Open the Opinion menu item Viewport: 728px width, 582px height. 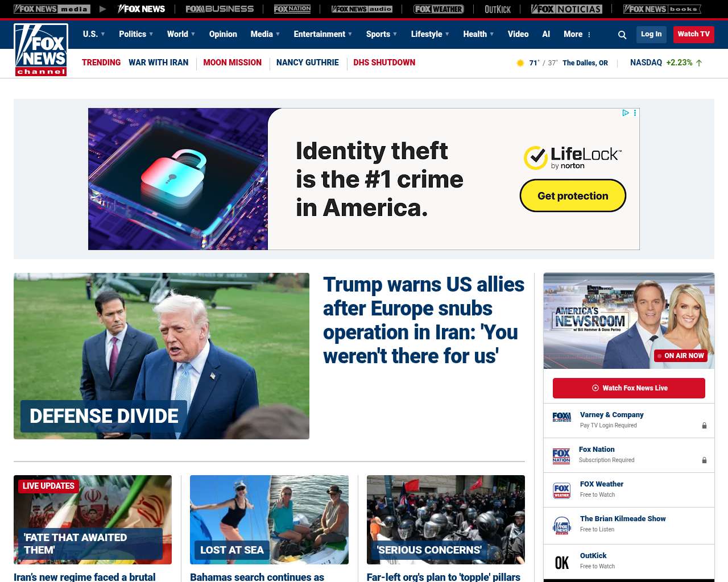(223, 34)
